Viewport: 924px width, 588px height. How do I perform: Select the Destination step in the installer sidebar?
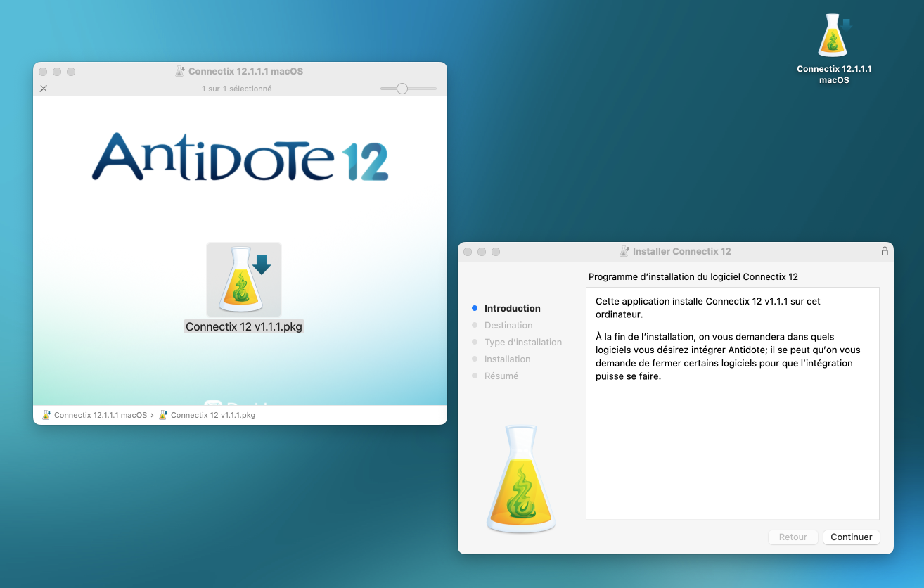coord(508,325)
